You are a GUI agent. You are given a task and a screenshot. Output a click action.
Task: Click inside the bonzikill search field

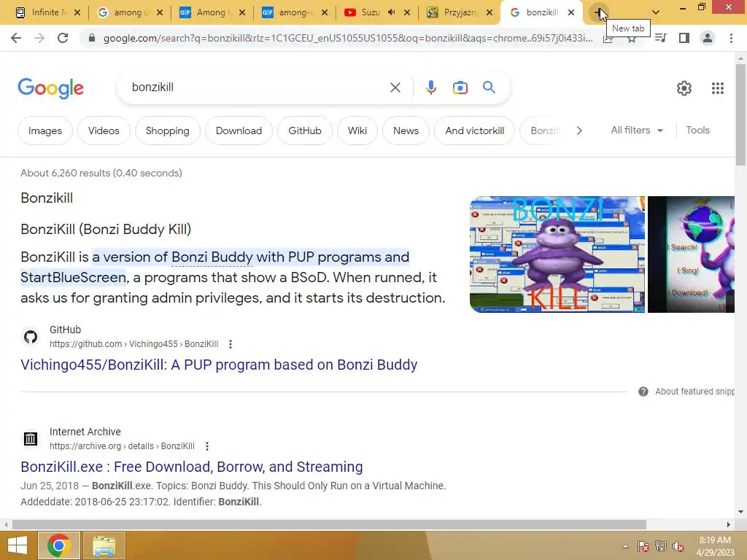click(x=258, y=87)
